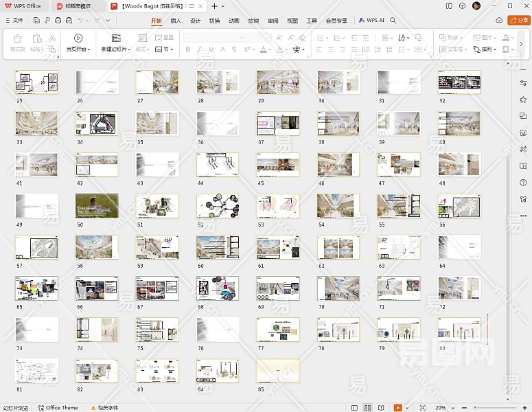Open the 找稻壳模板 tab
The image size is (532, 412).
click(x=78, y=5)
